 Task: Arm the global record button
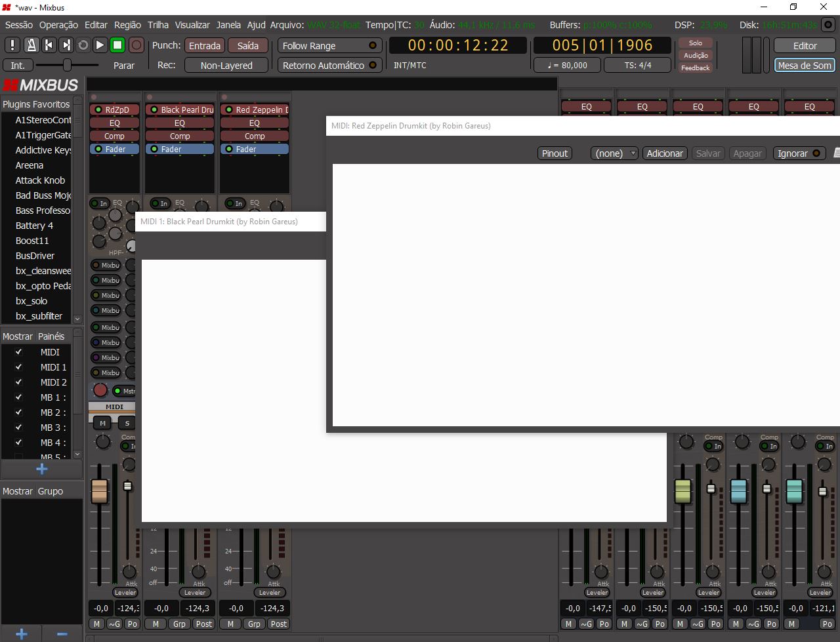pos(136,45)
